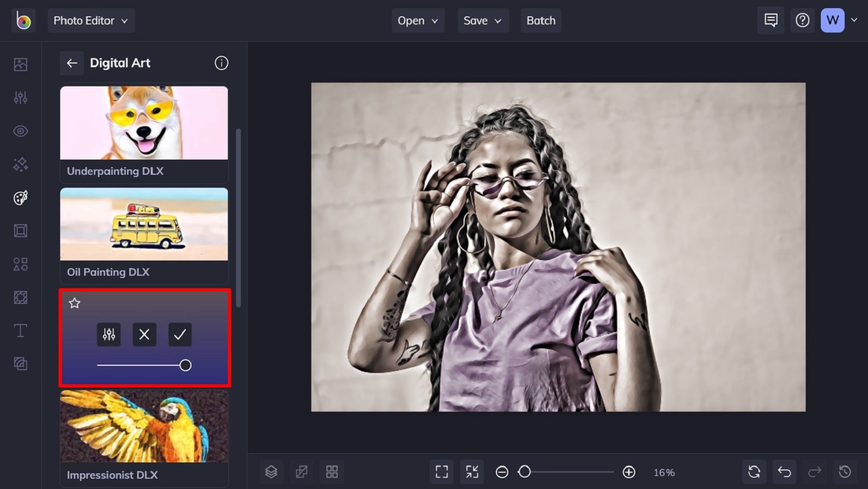Open the Graphics shapes panel

pyautogui.click(x=20, y=264)
